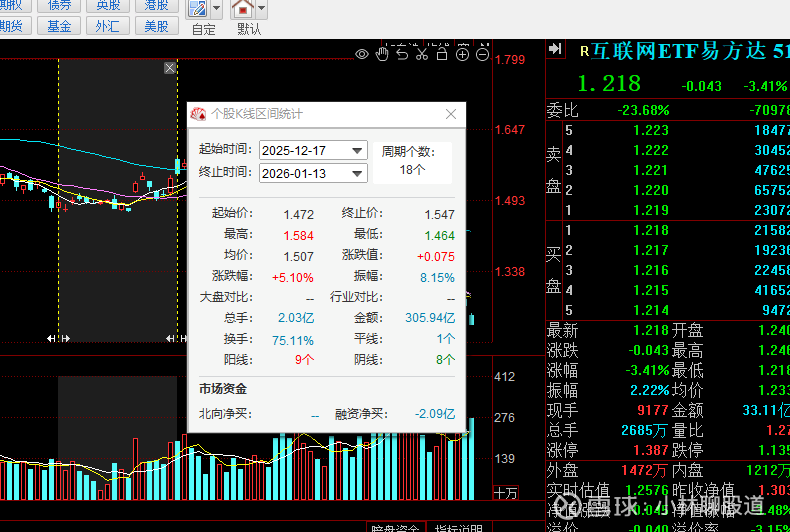Viewport: 790px width, 532px height.
Task: Expand the 默认 dropdown arrow
Action: coord(261,9)
